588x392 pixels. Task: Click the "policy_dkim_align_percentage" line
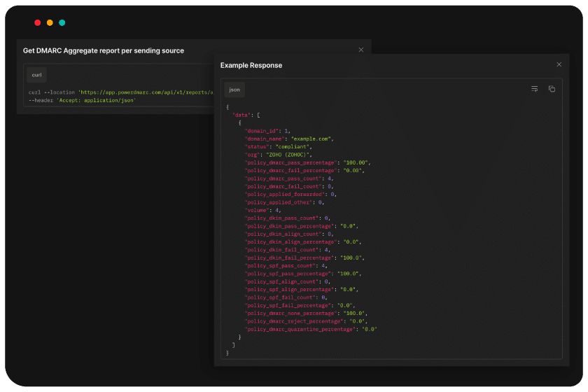coord(303,242)
